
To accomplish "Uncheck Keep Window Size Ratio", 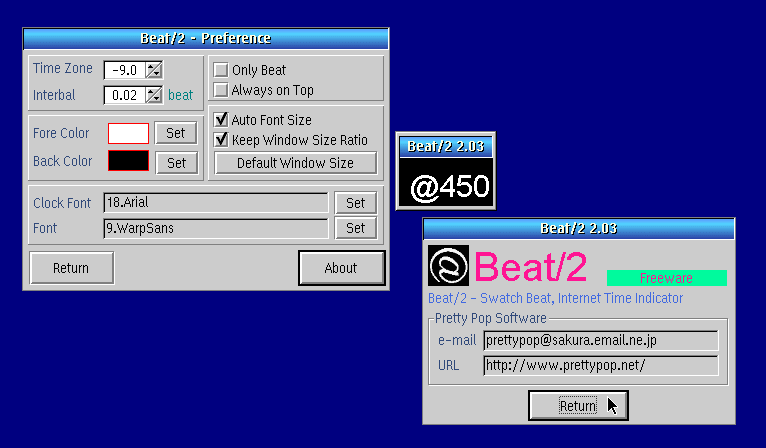I will pyautogui.click(x=221, y=140).
